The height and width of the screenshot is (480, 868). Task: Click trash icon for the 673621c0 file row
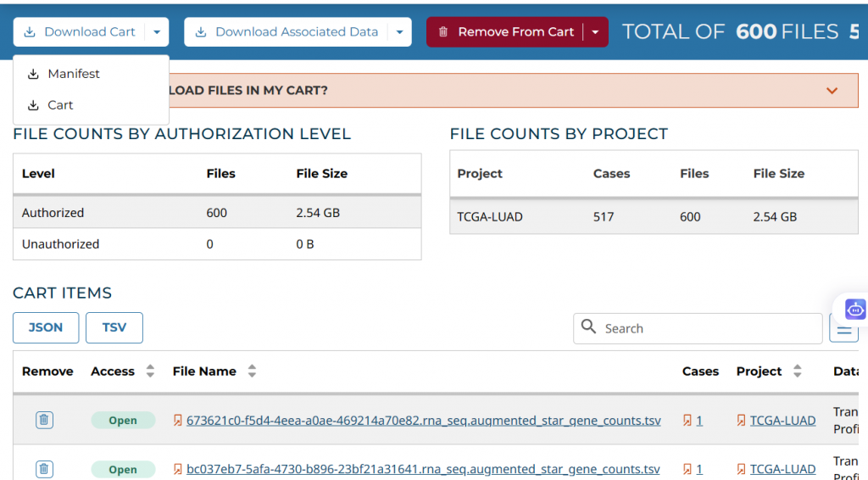pos(45,420)
